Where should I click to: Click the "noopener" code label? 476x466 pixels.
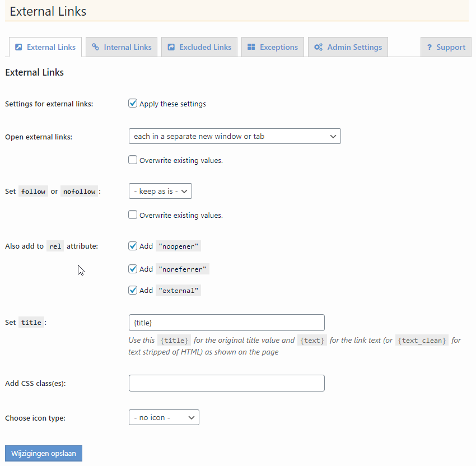178,246
